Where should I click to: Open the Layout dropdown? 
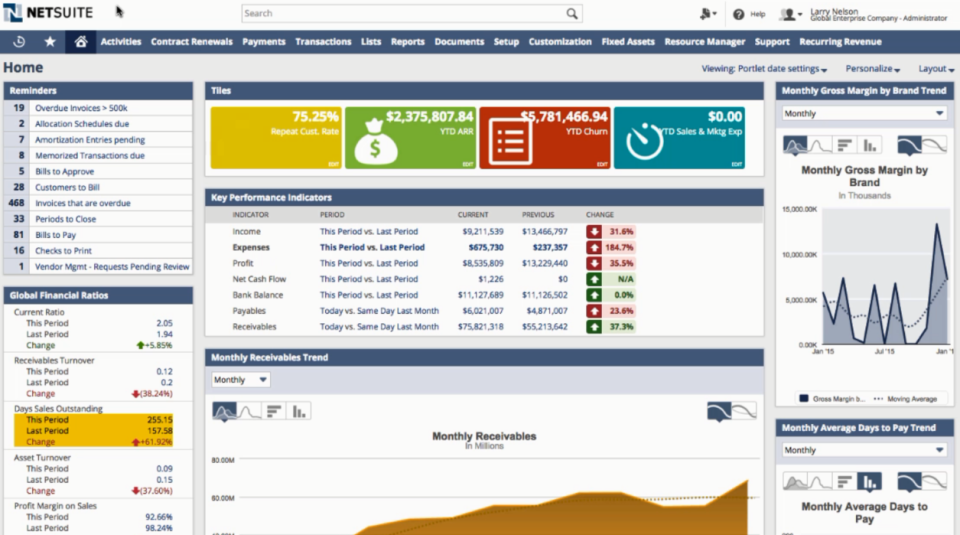(x=935, y=69)
